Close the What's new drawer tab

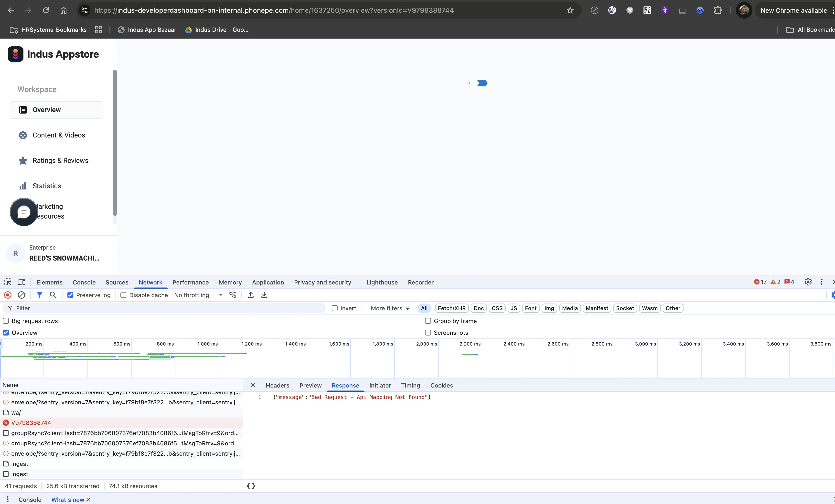coord(88,500)
